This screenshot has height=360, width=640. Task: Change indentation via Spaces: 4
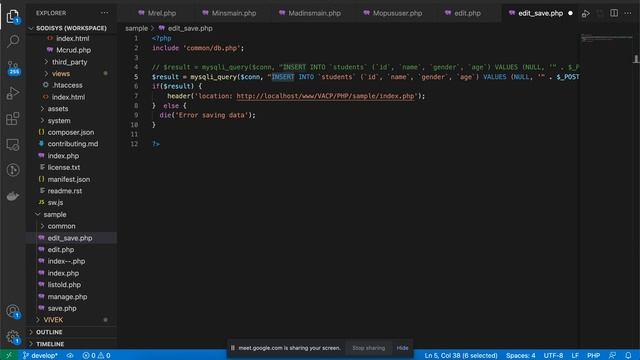520,355
